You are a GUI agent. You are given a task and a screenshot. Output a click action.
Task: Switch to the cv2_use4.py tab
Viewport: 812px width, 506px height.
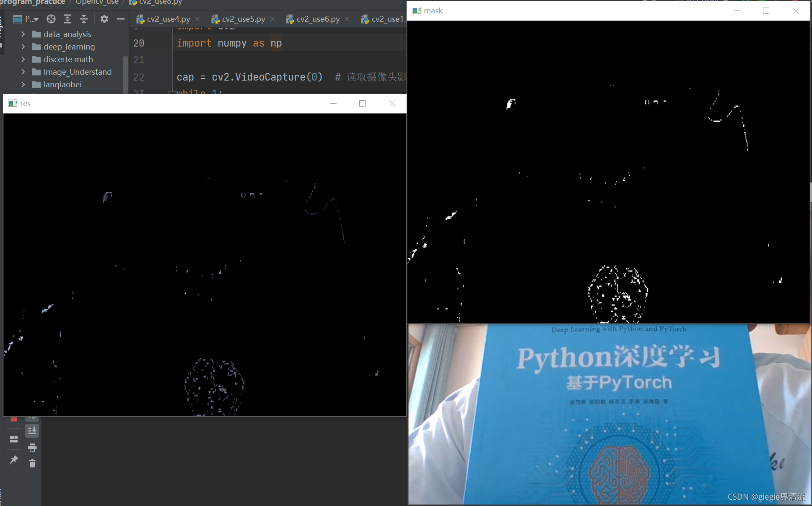[x=169, y=19]
